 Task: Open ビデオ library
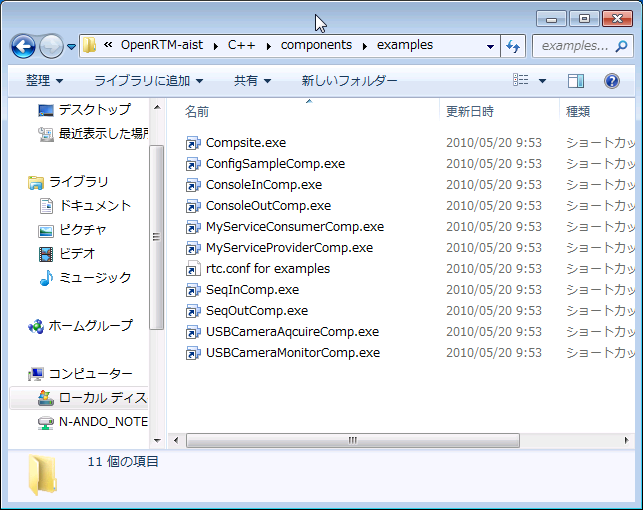point(67,253)
